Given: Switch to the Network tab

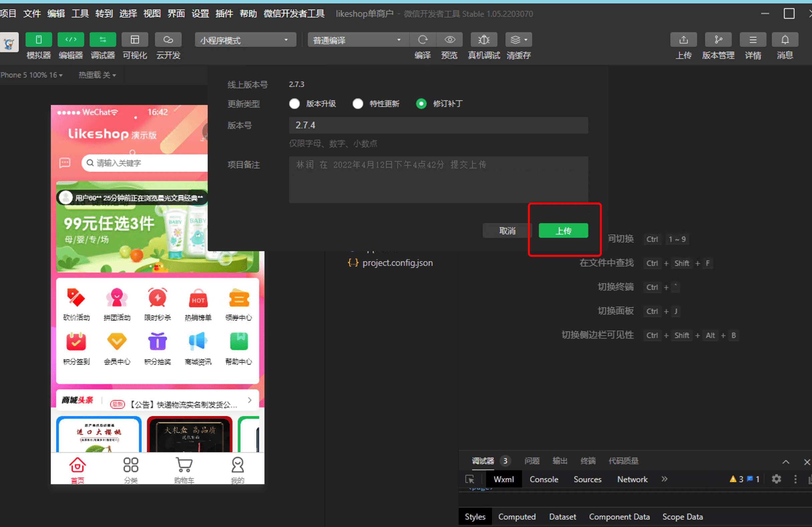Looking at the screenshot, I should coord(632,480).
